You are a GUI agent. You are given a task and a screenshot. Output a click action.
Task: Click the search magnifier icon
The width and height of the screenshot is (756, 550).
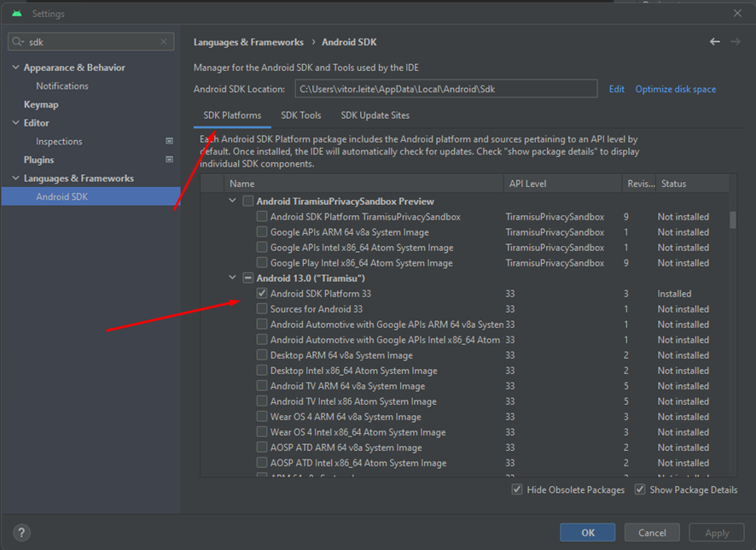click(x=18, y=42)
